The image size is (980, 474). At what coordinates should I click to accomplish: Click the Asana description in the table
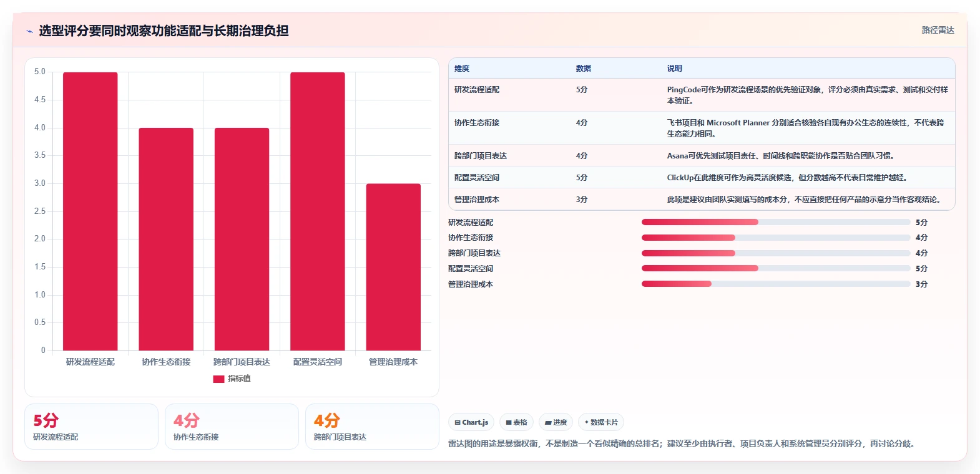tap(780, 156)
